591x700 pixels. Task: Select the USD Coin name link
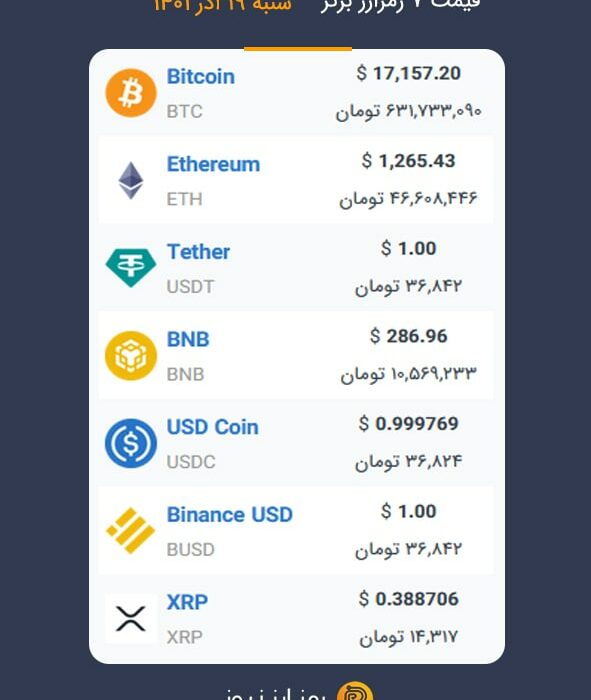coord(212,427)
